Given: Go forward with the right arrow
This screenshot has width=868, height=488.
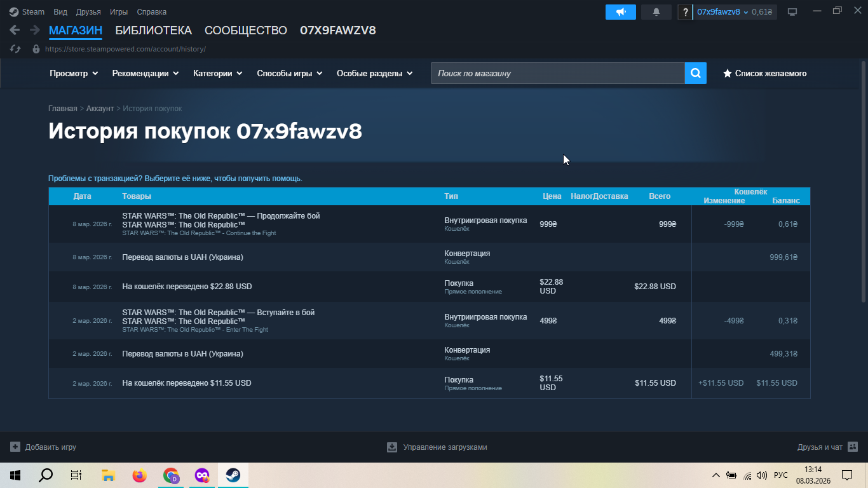Looking at the screenshot, I should pos(35,30).
